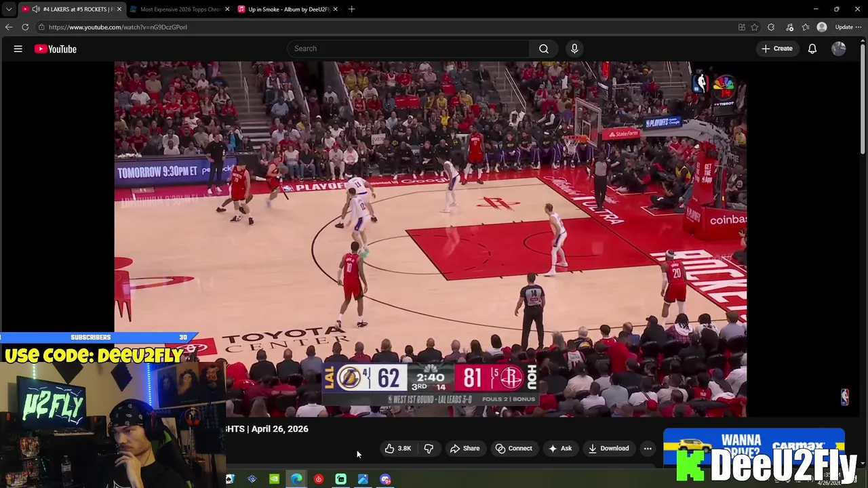868x488 pixels.
Task: Open the Update settings-and-more menu
Action: click(848, 27)
